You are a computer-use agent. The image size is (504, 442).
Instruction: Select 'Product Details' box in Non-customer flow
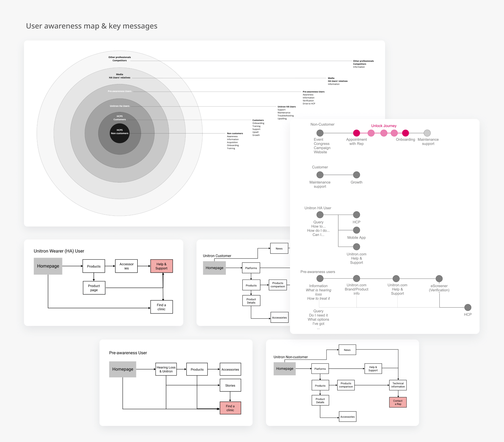[320, 400]
